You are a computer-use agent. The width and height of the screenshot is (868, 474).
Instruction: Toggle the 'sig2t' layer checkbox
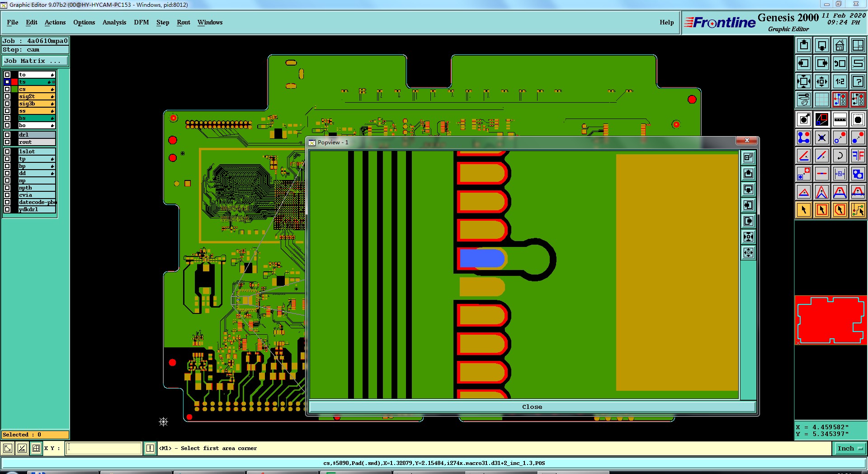coord(7,96)
